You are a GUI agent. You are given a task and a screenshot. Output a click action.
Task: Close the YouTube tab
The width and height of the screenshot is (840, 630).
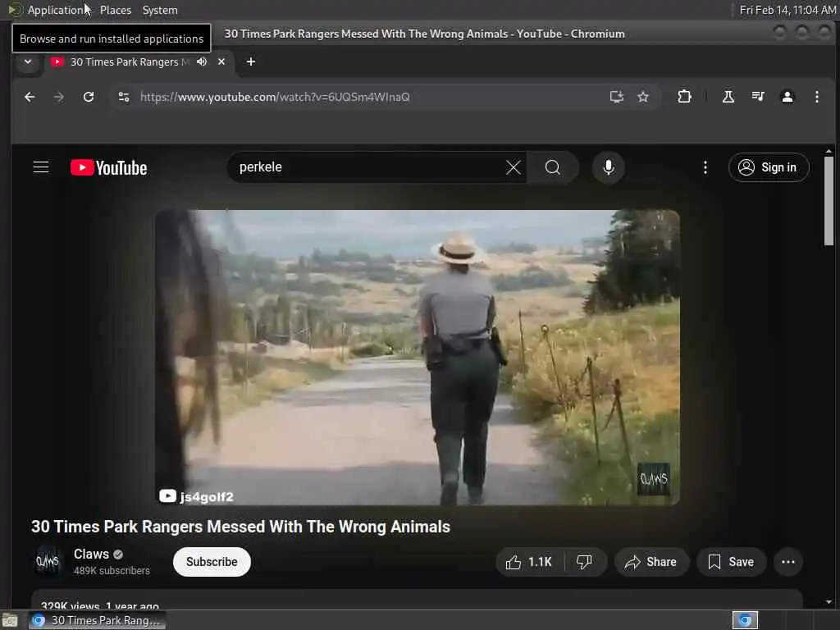[221, 62]
